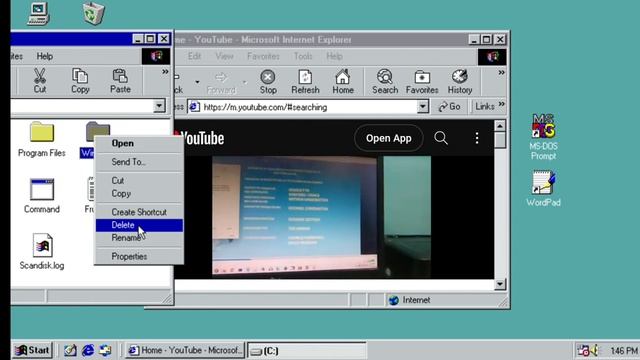640x360 pixels.
Task: Choose Delete from the context menu
Action: 139,225
